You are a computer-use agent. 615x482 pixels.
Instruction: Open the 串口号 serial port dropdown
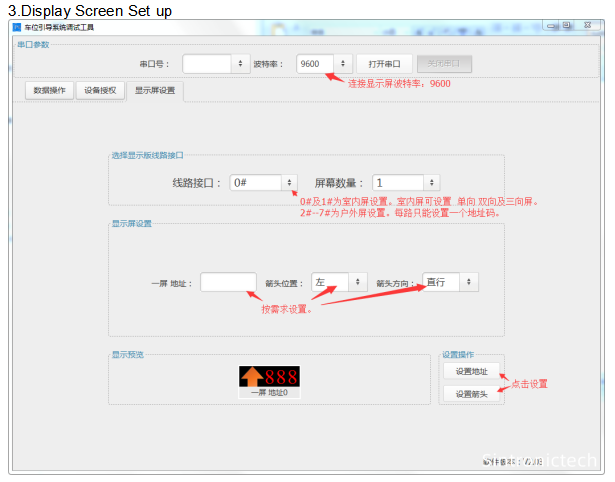click(x=214, y=63)
